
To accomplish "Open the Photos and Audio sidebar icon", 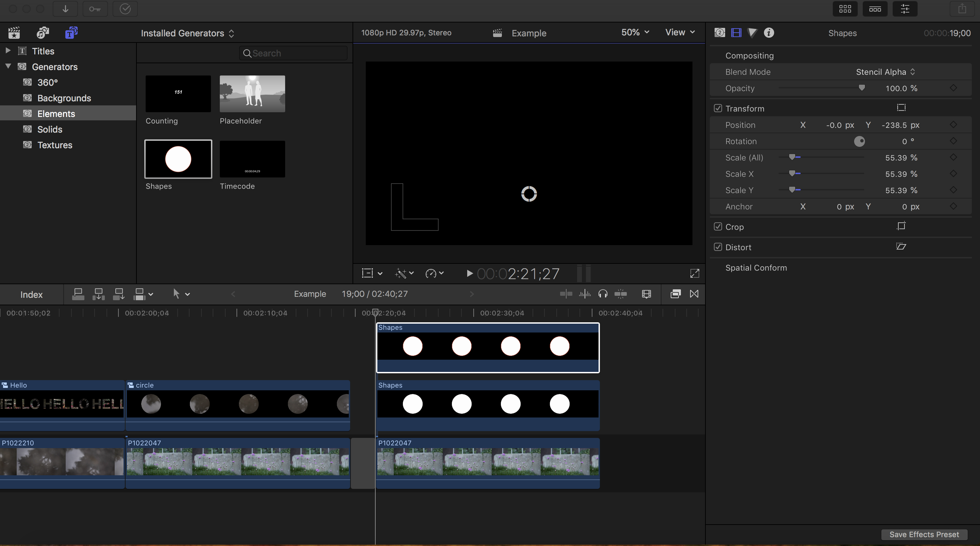I will [43, 33].
